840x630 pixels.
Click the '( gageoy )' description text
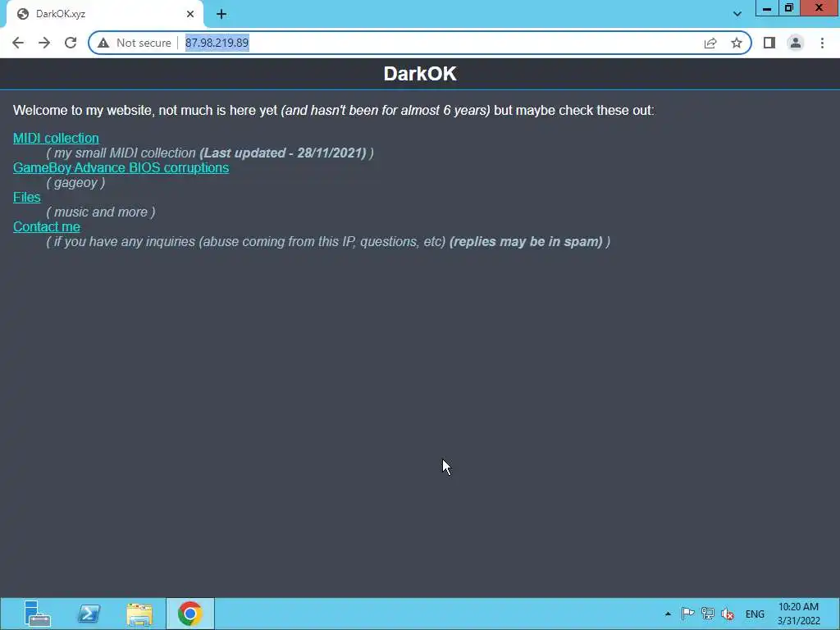click(x=75, y=183)
